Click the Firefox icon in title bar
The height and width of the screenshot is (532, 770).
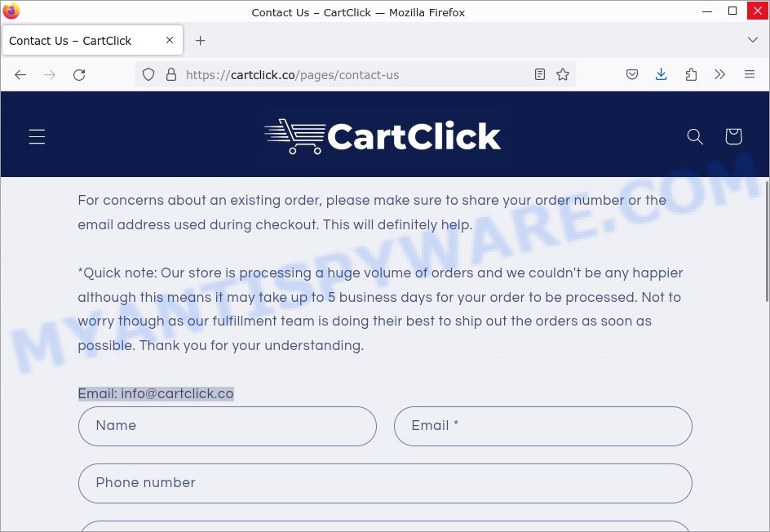[11, 11]
